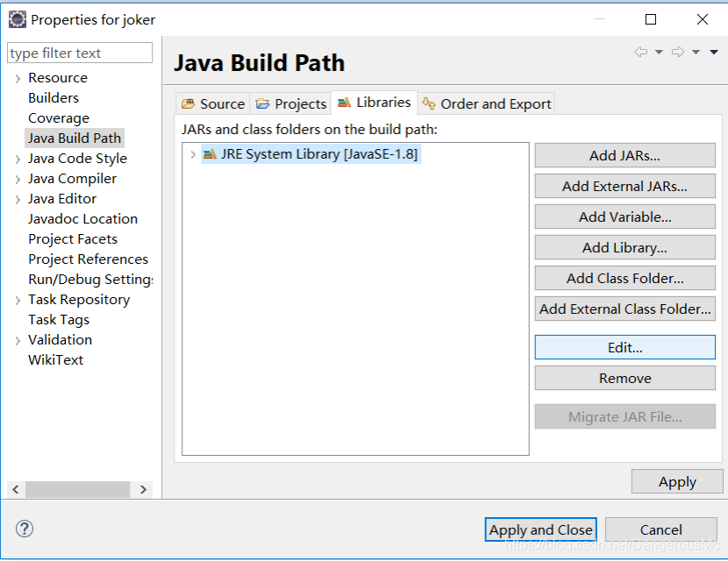Screen dimensions: 728x561
Task: Select Java Build Path tree item
Action: (75, 138)
